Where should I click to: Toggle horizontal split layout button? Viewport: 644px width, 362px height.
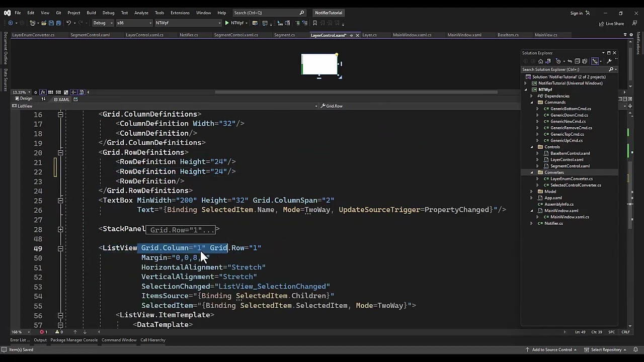(625, 99)
